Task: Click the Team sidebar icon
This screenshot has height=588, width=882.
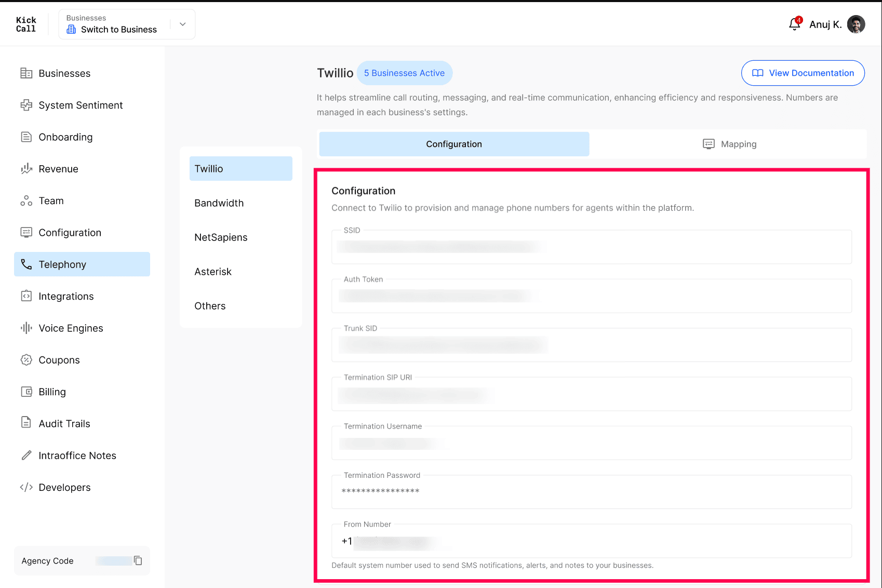Action: (x=26, y=201)
